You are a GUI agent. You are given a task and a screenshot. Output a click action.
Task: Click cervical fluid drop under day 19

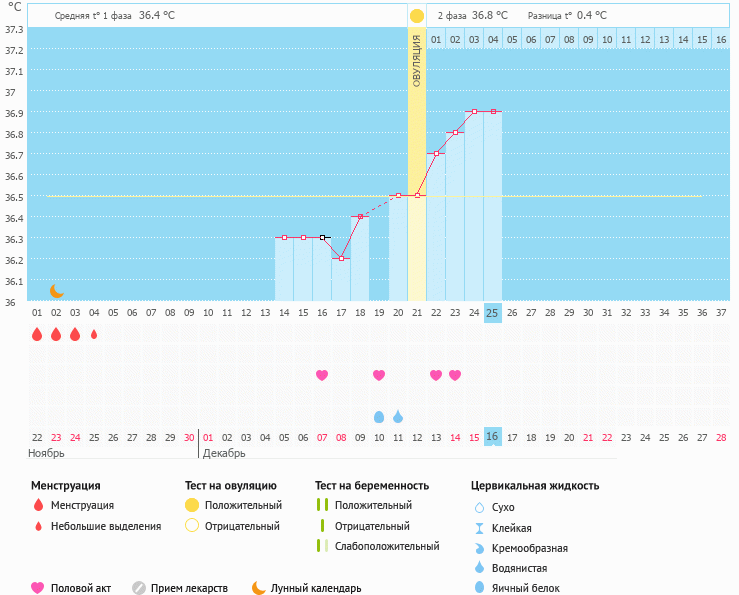[379, 416]
